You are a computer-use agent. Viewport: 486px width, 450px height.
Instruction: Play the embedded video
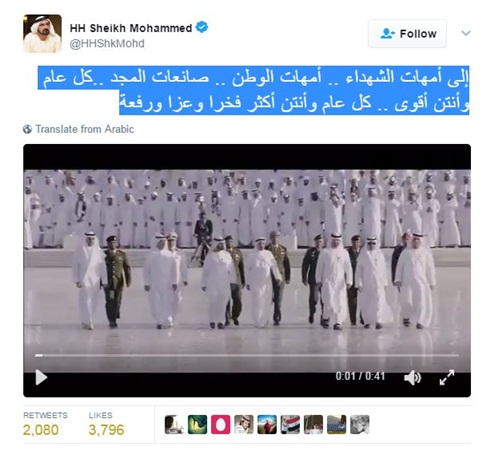[41, 377]
